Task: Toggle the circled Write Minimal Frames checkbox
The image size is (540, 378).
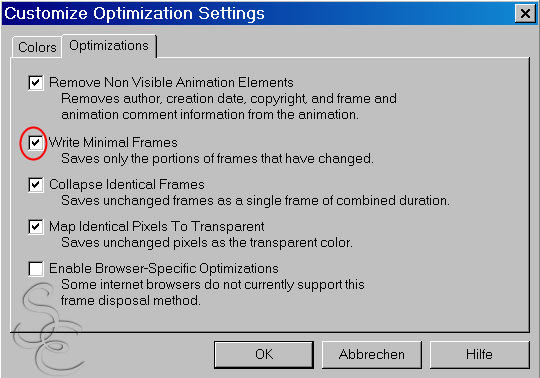Action: 36,143
